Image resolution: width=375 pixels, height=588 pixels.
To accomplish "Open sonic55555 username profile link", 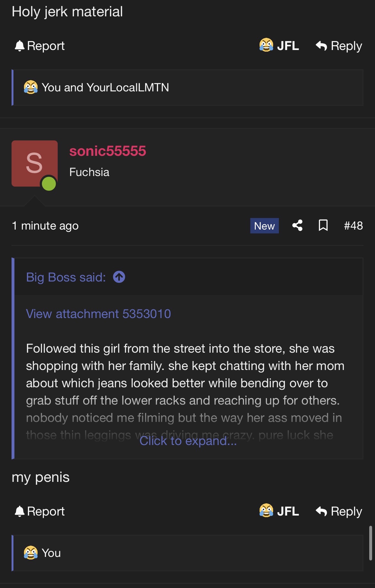I will (x=108, y=151).
